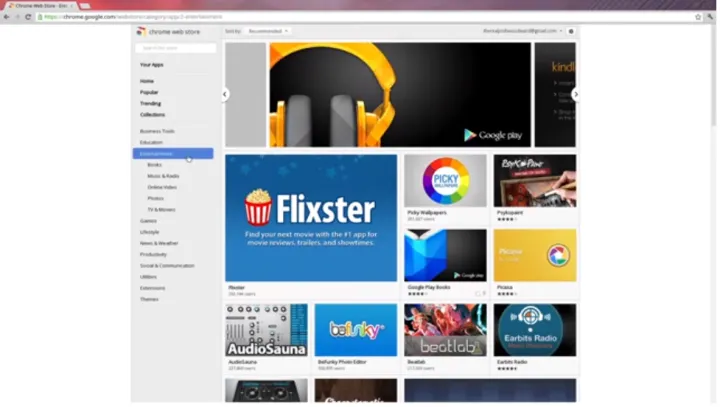Open the Music & Radio subcategory
Viewport: 720px width, 407px height.
[163, 176]
